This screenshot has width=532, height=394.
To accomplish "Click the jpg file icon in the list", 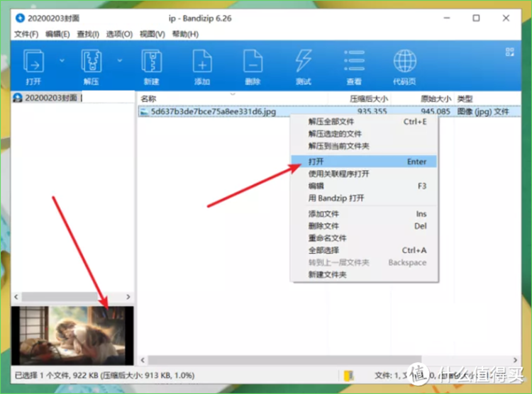I will point(145,111).
